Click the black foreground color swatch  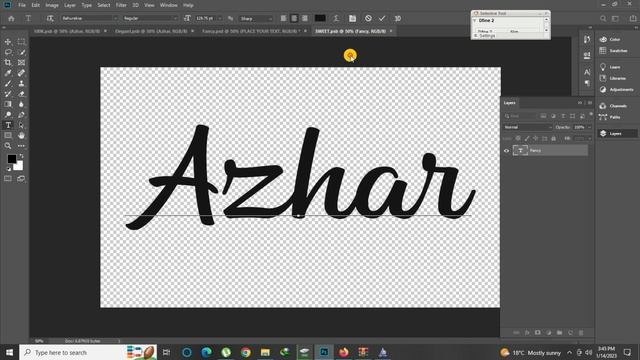[11, 158]
